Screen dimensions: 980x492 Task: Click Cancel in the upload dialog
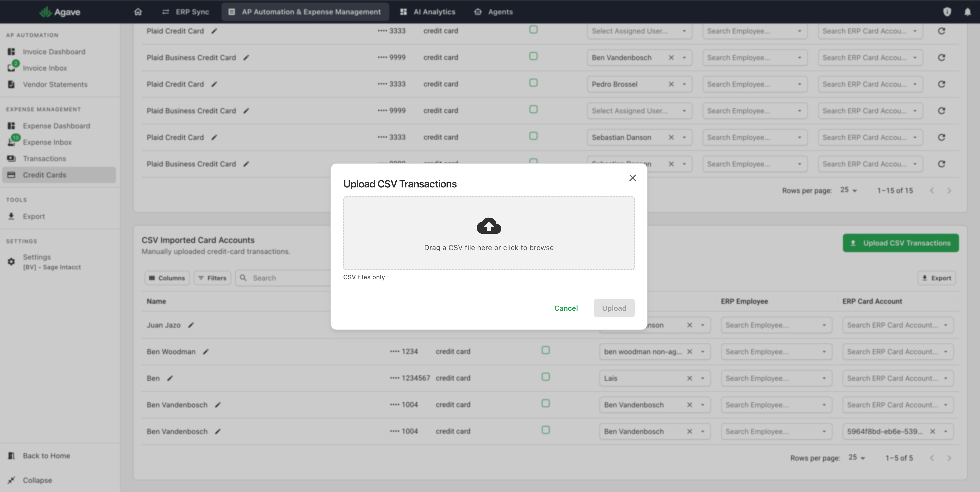pyautogui.click(x=566, y=308)
